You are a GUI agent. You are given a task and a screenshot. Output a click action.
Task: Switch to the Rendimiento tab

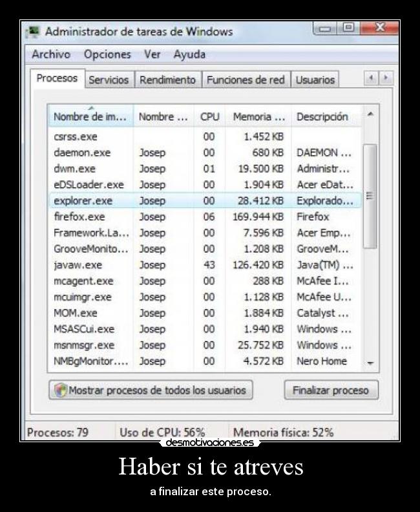pos(167,80)
